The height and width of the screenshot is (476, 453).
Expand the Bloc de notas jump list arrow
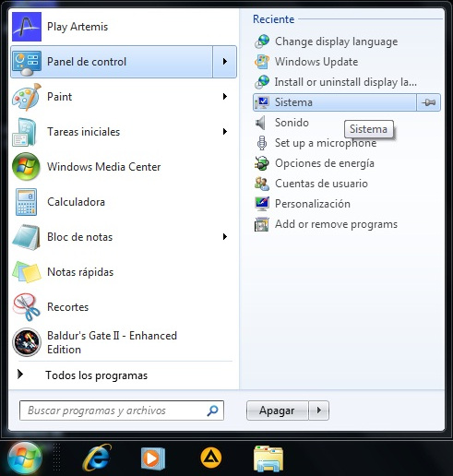[225, 237]
